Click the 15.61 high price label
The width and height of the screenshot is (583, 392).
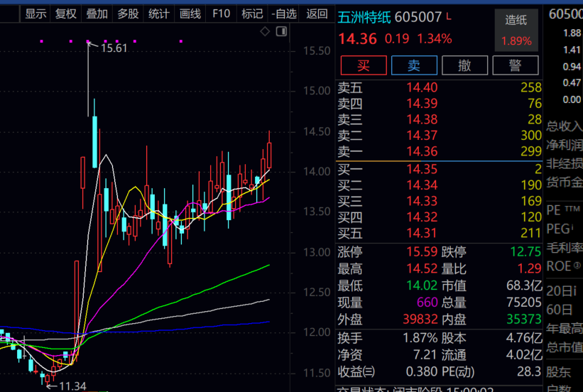pyautogui.click(x=114, y=48)
